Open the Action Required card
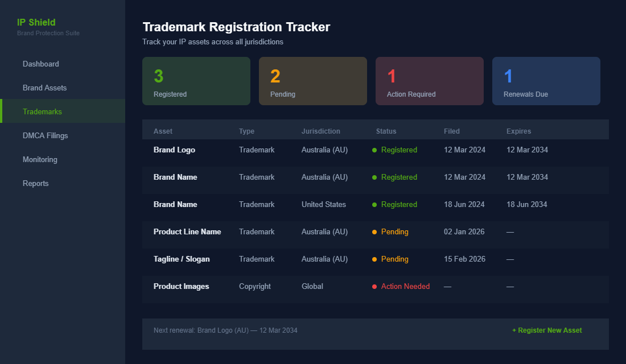This screenshot has height=364, width=626. pyautogui.click(x=429, y=81)
